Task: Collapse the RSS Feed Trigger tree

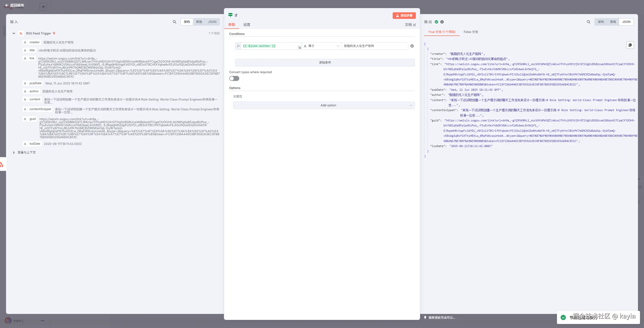Action: 14,33
